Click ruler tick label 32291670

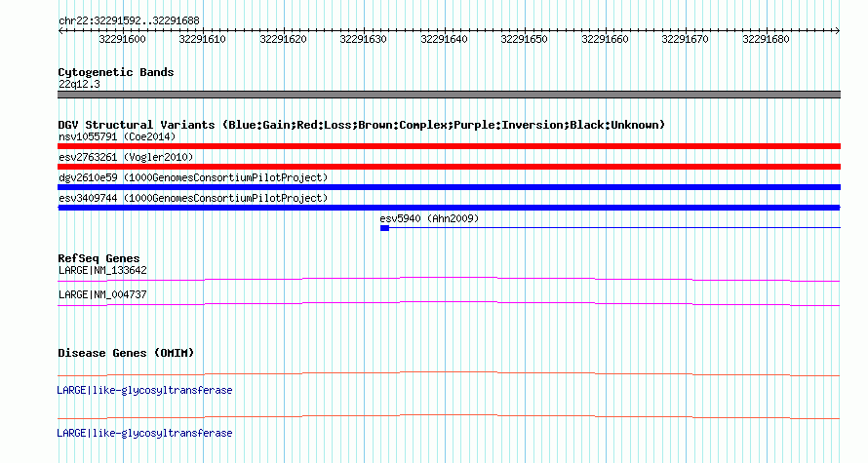pyautogui.click(x=686, y=39)
